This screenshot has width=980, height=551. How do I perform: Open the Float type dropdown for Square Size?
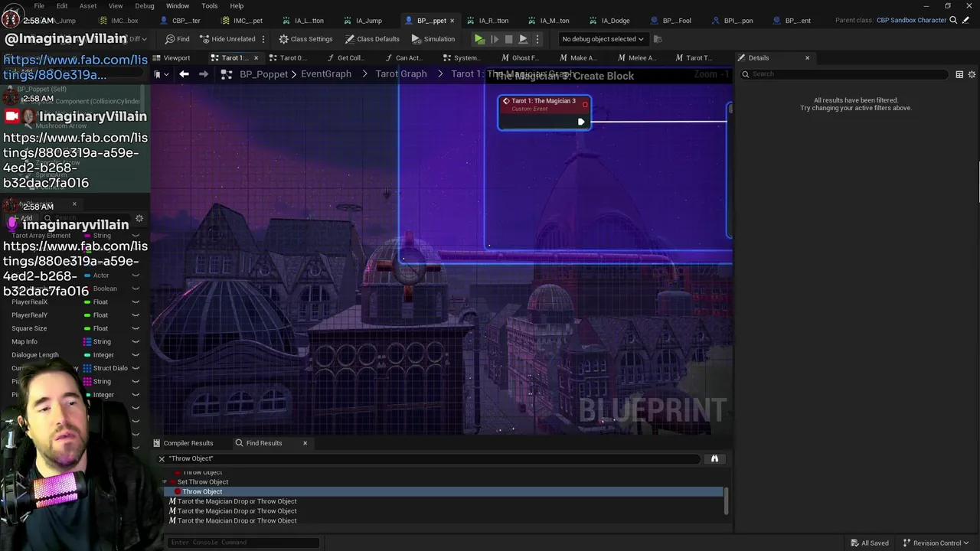coord(96,328)
